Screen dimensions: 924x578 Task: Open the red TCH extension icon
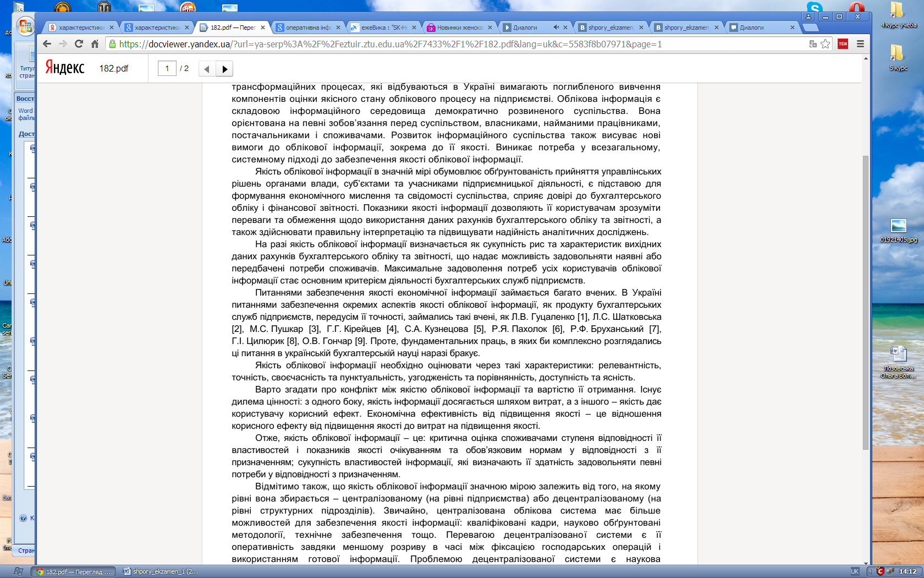843,44
